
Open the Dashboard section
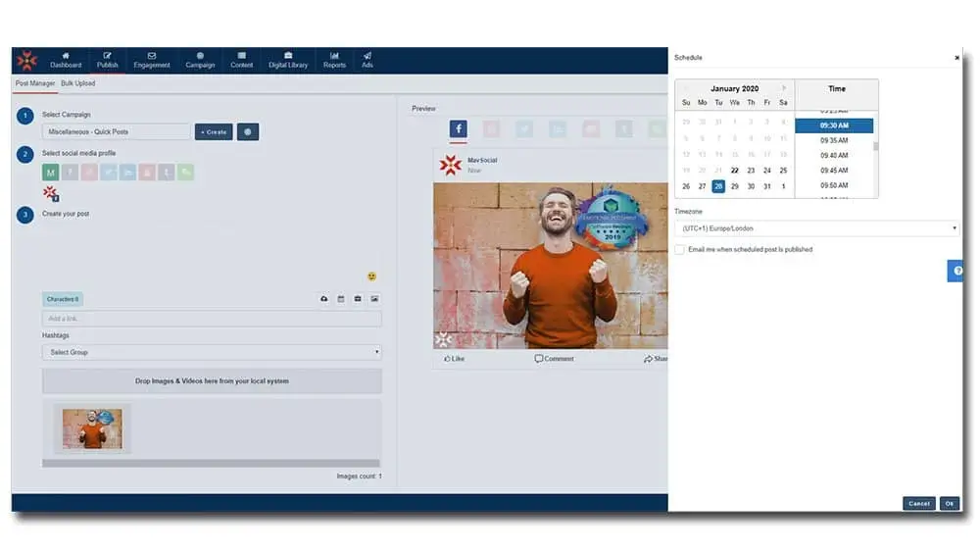click(66, 61)
